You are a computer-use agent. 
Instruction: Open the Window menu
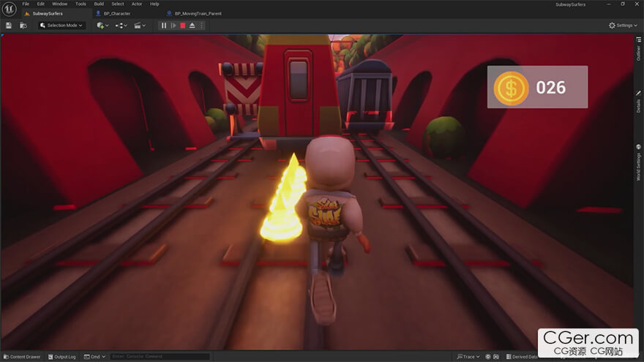tap(59, 4)
